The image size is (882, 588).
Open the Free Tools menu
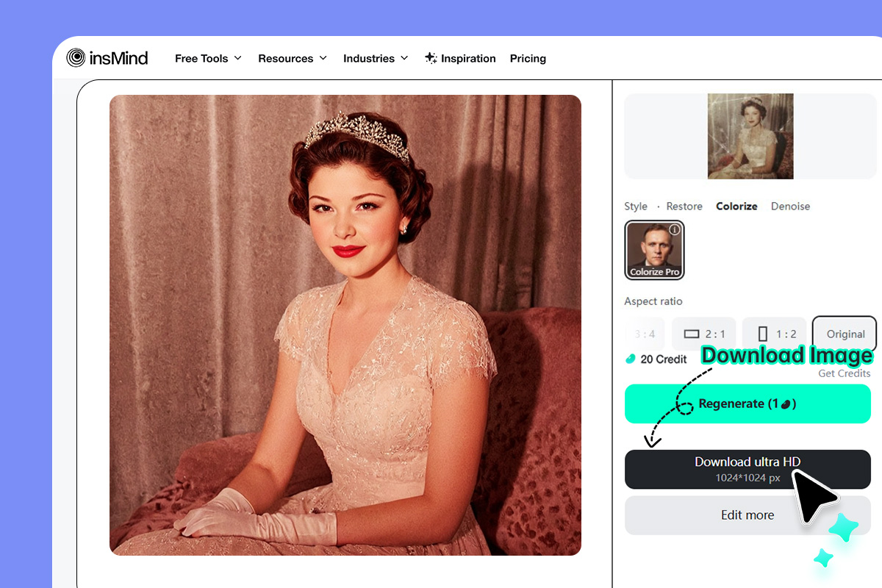(x=208, y=59)
